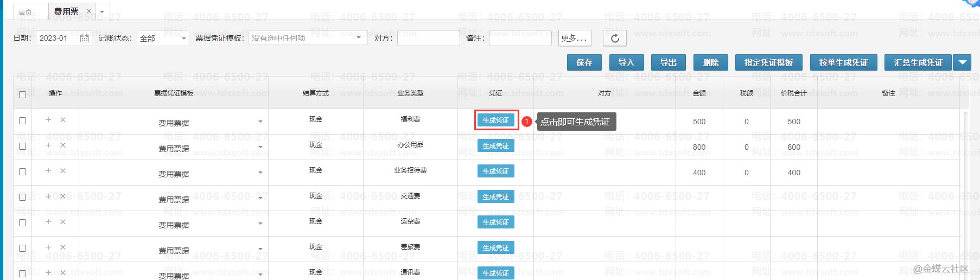
Task: Click into the 对方 filter input field
Action: coord(428,38)
